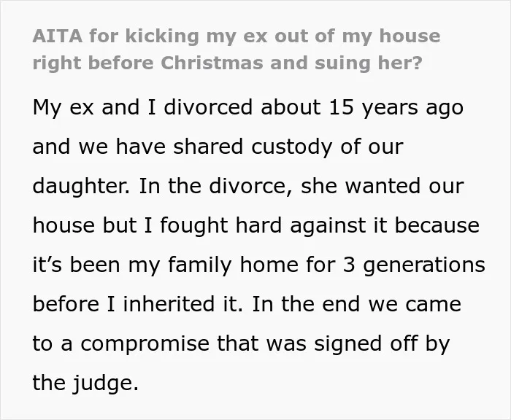Image resolution: width=511 pixels, height=420 pixels.
Task: Click the word 'divorced' in the first line
Action: click(208, 106)
